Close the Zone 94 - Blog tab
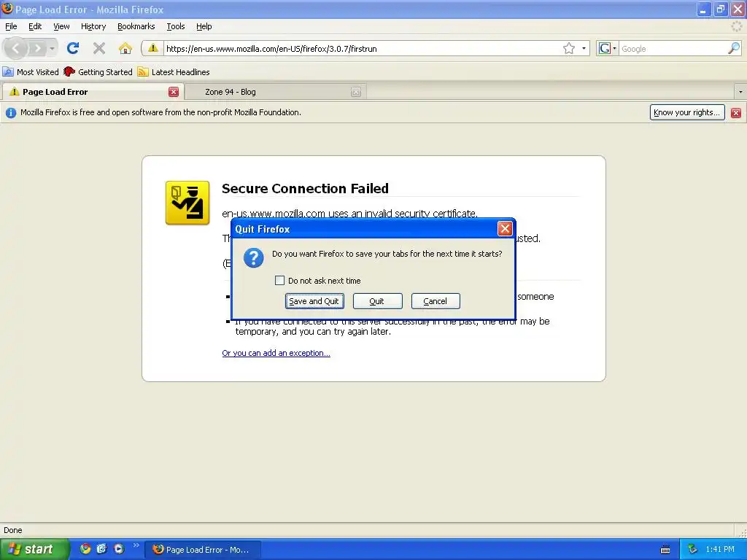Screen dimensions: 747x560 (356, 92)
